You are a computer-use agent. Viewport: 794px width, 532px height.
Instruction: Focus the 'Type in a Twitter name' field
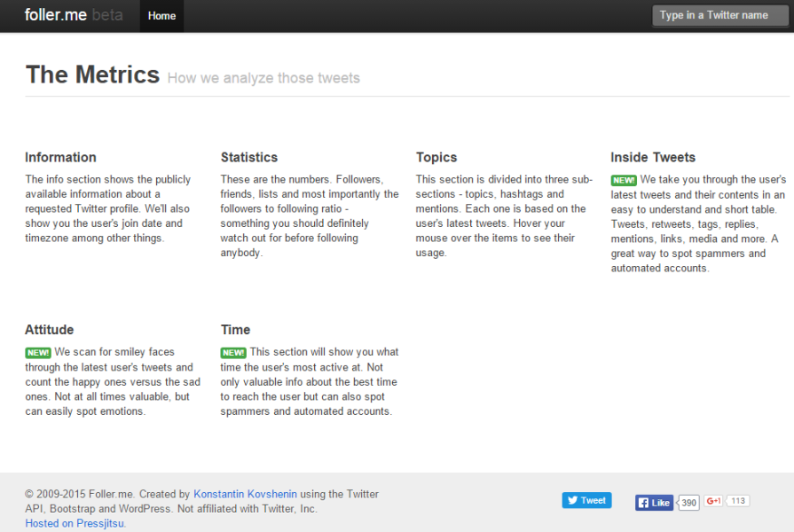(x=719, y=15)
